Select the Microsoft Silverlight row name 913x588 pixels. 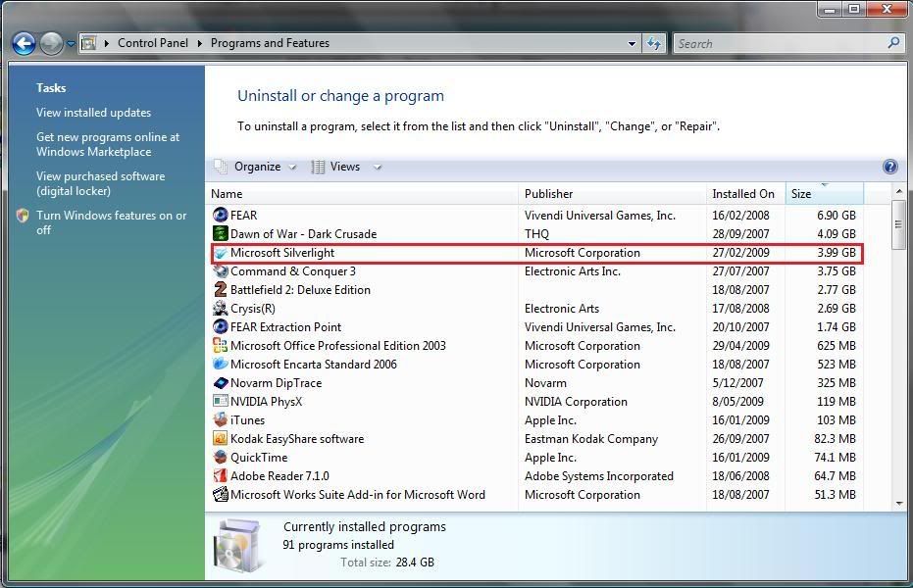282,253
